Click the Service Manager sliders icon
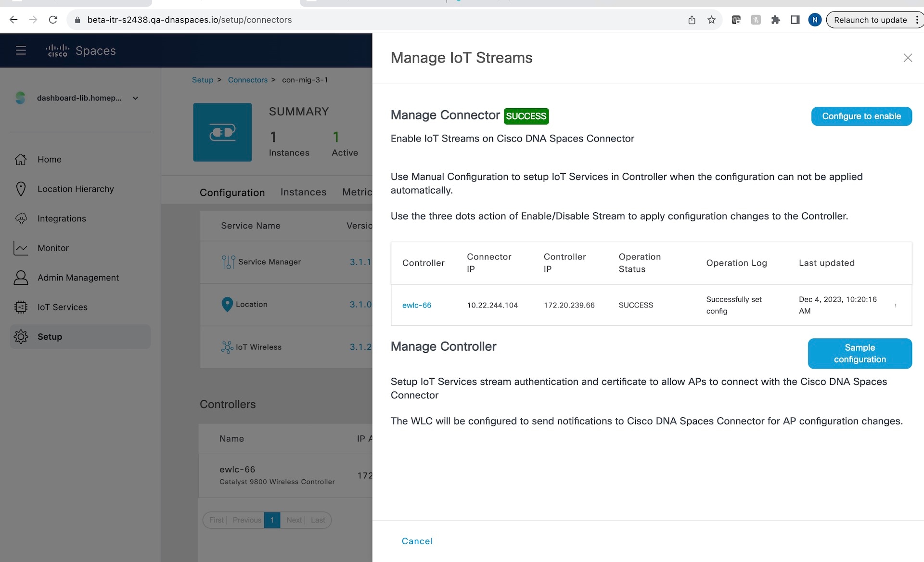Viewport: 924px width, 562px height. tap(228, 262)
